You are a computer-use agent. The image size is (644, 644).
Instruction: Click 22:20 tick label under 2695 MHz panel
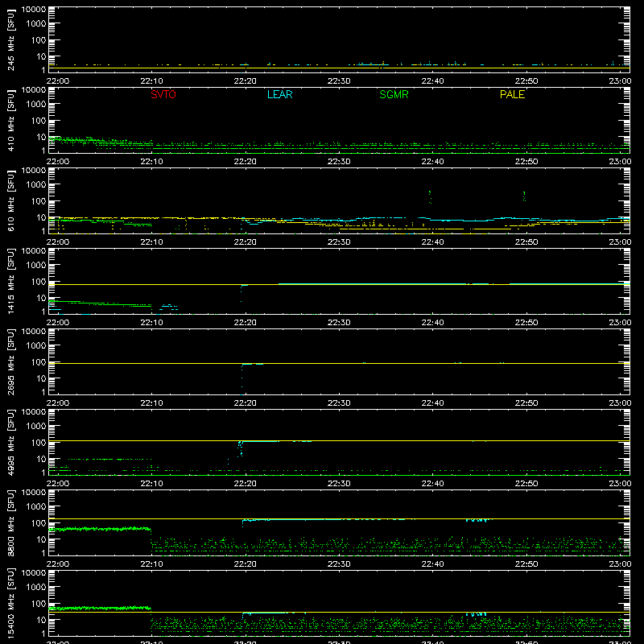246,403
